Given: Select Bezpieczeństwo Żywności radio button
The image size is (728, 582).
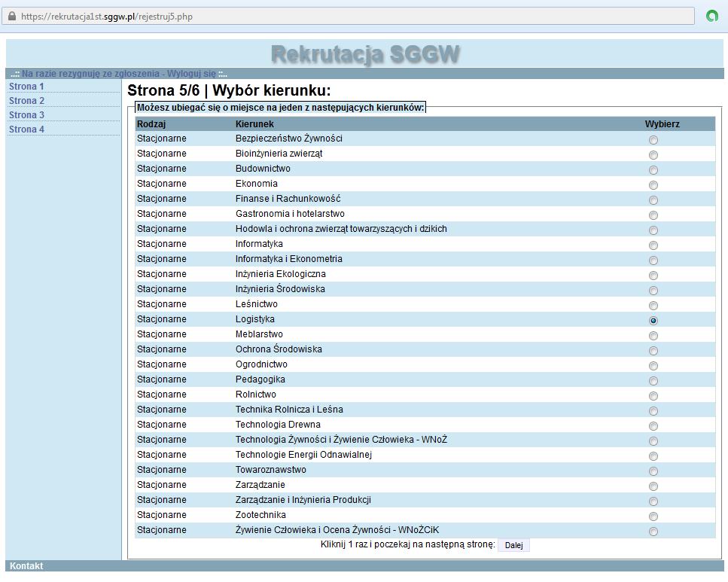Looking at the screenshot, I should (653, 140).
